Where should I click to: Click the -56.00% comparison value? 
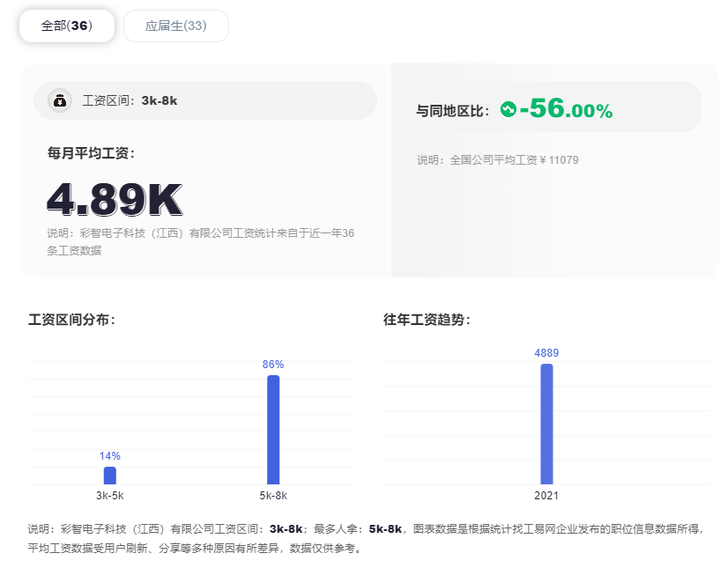(x=566, y=108)
